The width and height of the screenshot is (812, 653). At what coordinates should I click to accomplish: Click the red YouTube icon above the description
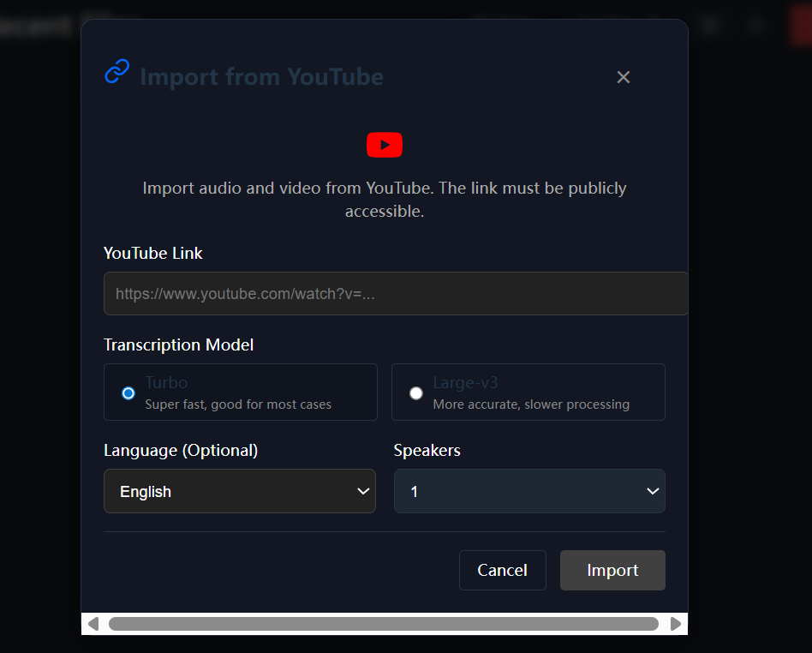point(384,145)
